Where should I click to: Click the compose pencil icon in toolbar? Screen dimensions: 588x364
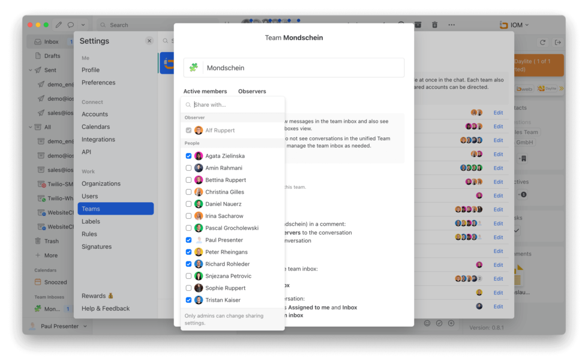point(59,25)
